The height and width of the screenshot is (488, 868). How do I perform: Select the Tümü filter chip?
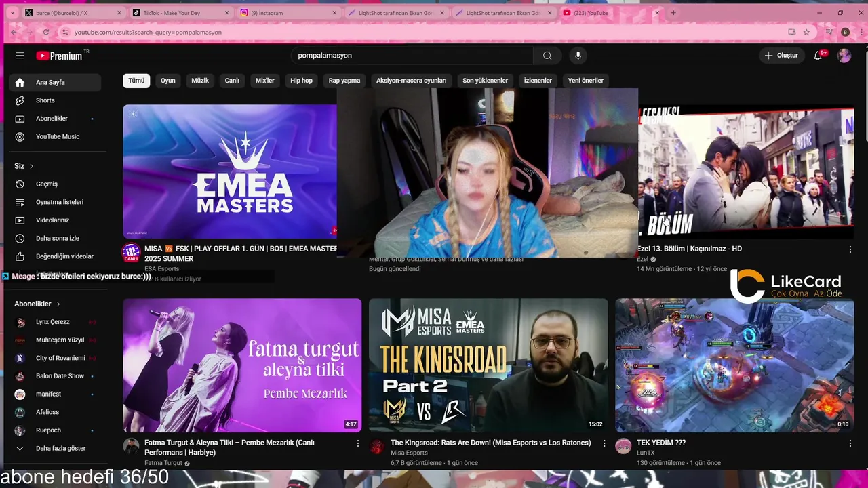pos(136,81)
